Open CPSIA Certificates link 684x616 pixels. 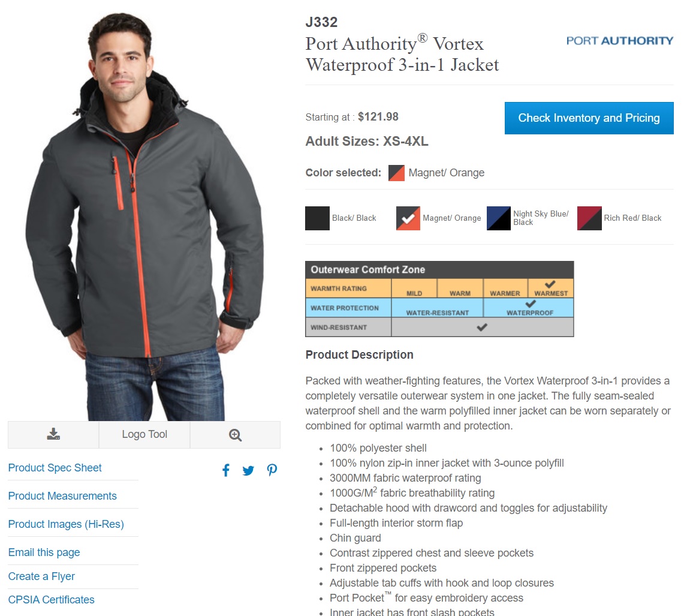pos(51,599)
